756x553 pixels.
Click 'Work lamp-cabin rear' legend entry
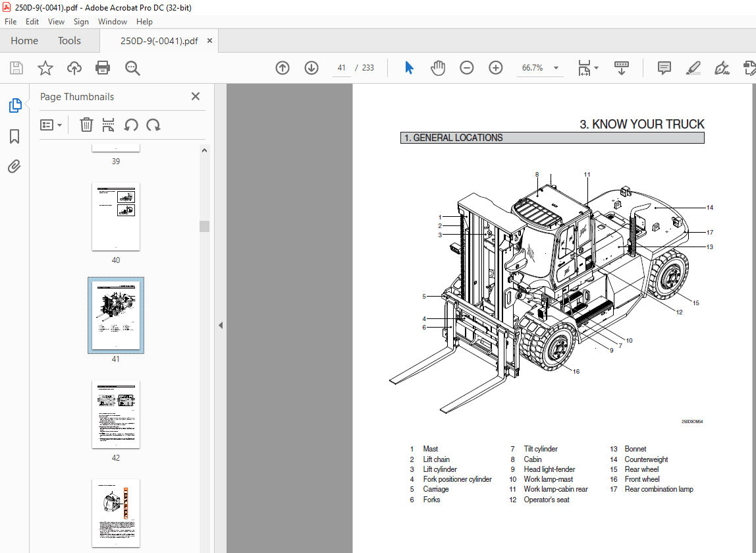[555, 489]
